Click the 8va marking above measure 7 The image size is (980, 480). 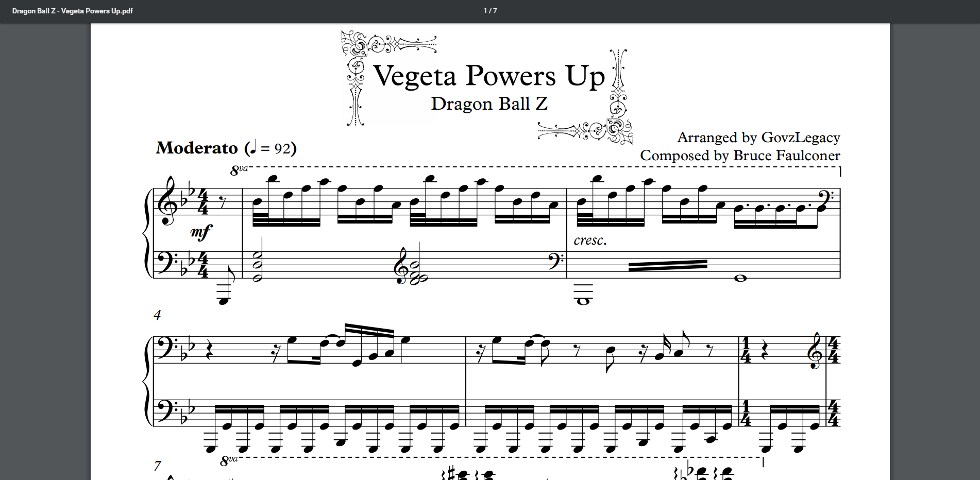pos(229,460)
